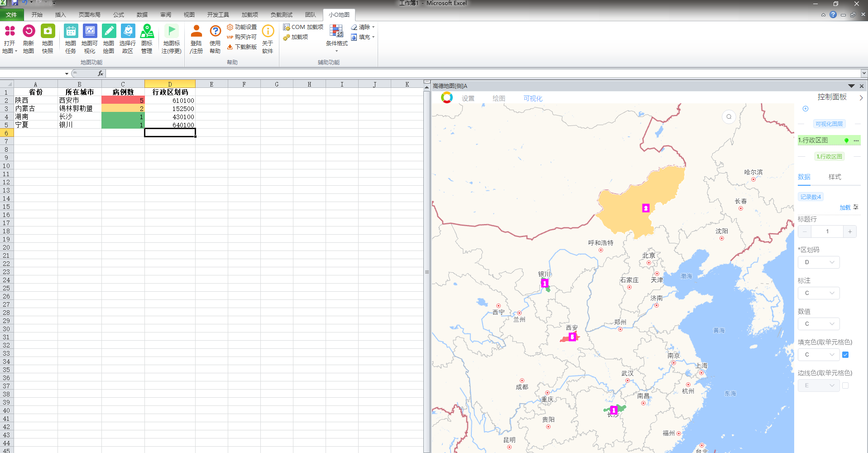Open 图标管理 icon manager
This screenshot has height=453, width=868.
coord(147,32)
